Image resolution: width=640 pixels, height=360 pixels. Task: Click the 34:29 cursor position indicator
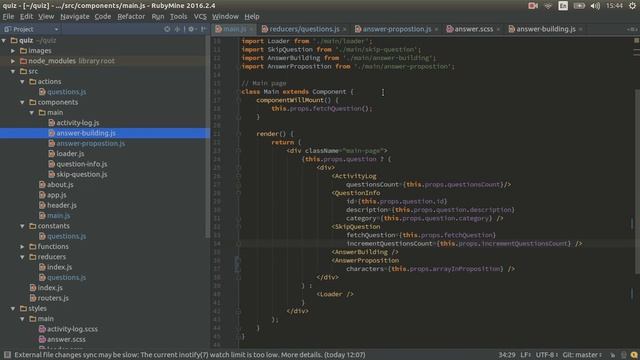tap(507, 355)
